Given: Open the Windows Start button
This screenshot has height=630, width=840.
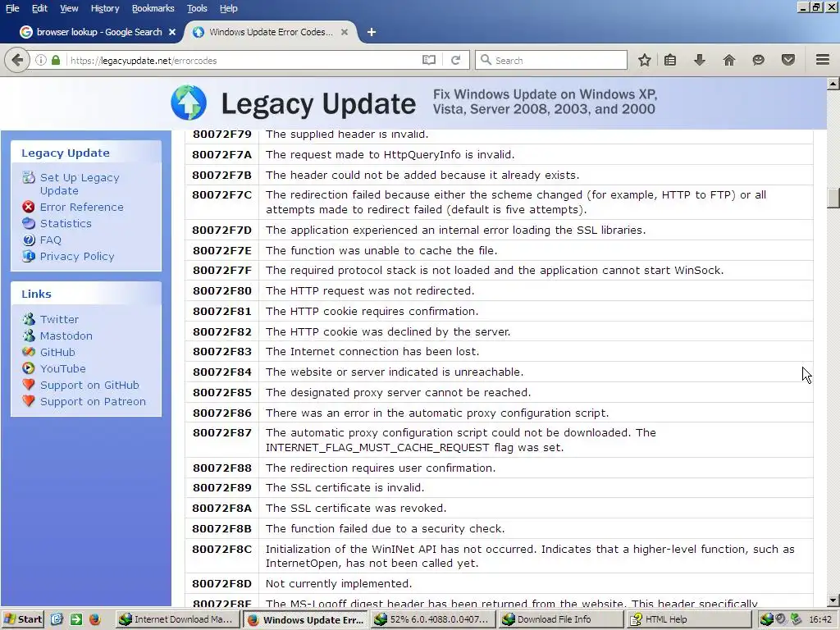Looking at the screenshot, I should (23, 619).
